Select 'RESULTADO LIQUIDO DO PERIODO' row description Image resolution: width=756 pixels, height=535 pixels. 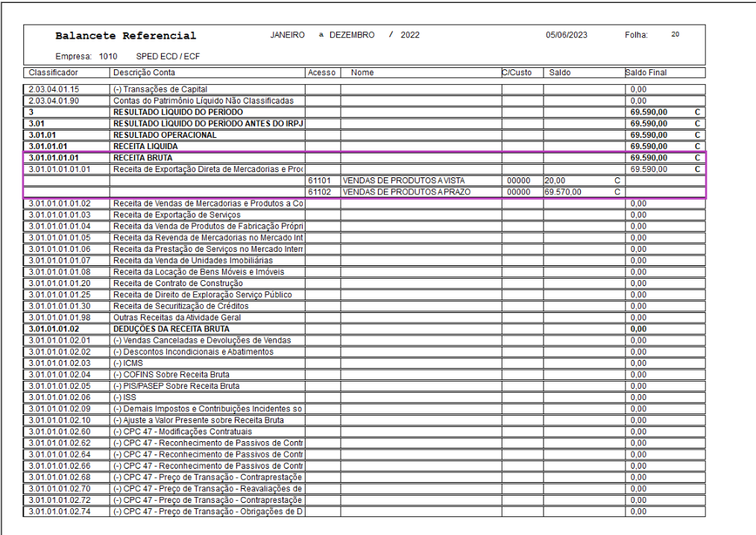tap(178, 112)
